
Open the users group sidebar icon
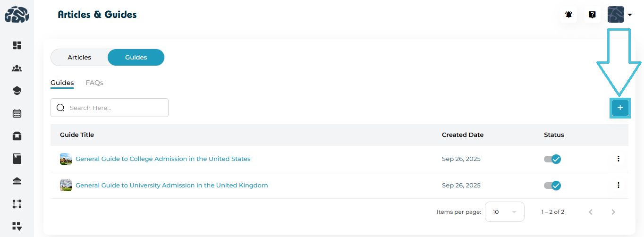17,68
